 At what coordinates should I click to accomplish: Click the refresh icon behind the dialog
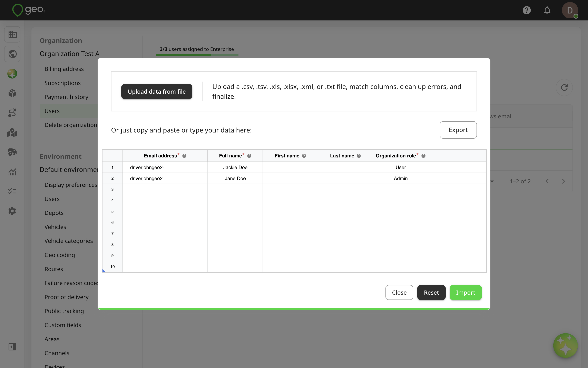tap(564, 88)
